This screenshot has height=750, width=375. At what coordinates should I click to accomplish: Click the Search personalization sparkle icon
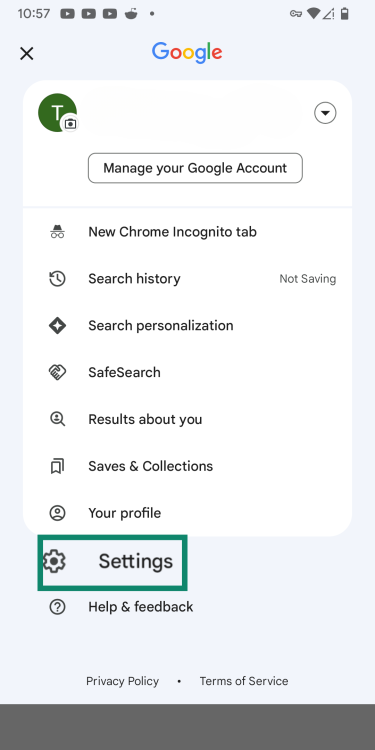57,326
